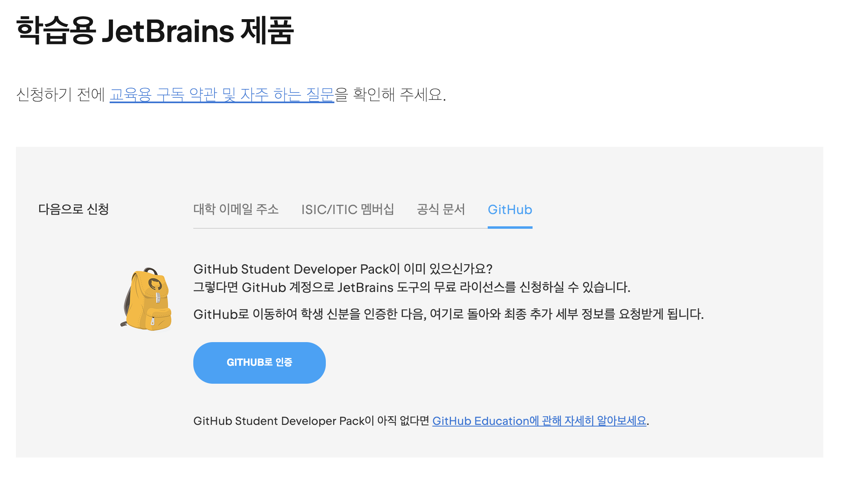This screenshot has width=849, height=504.
Task: Click the Octocat logo on the backpack
Action: tap(155, 284)
